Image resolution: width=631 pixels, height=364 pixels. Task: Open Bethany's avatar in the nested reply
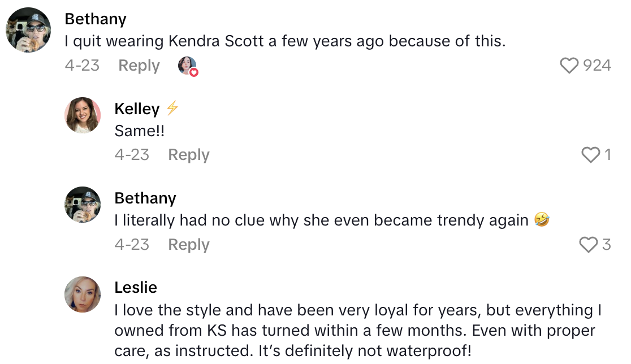click(x=83, y=205)
